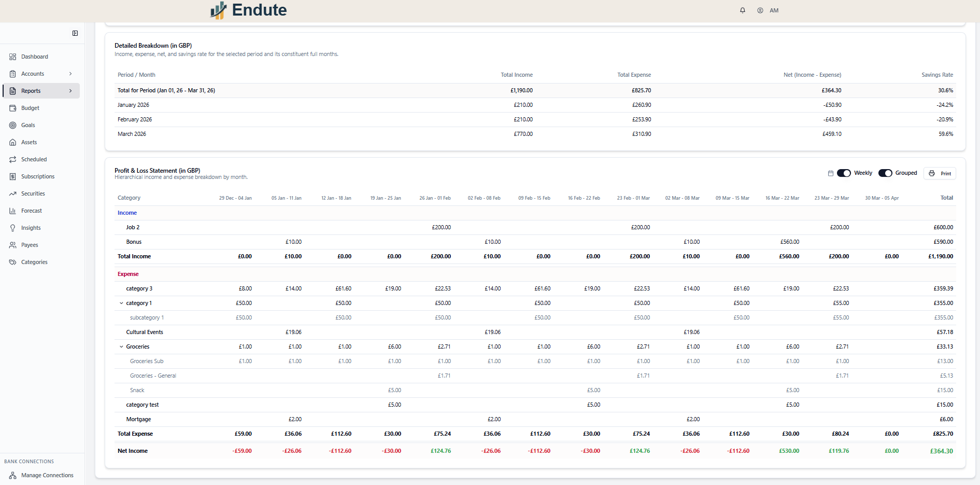Click the Securities trend icon
Image resolution: width=980 pixels, height=485 pixels.
[13, 193]
